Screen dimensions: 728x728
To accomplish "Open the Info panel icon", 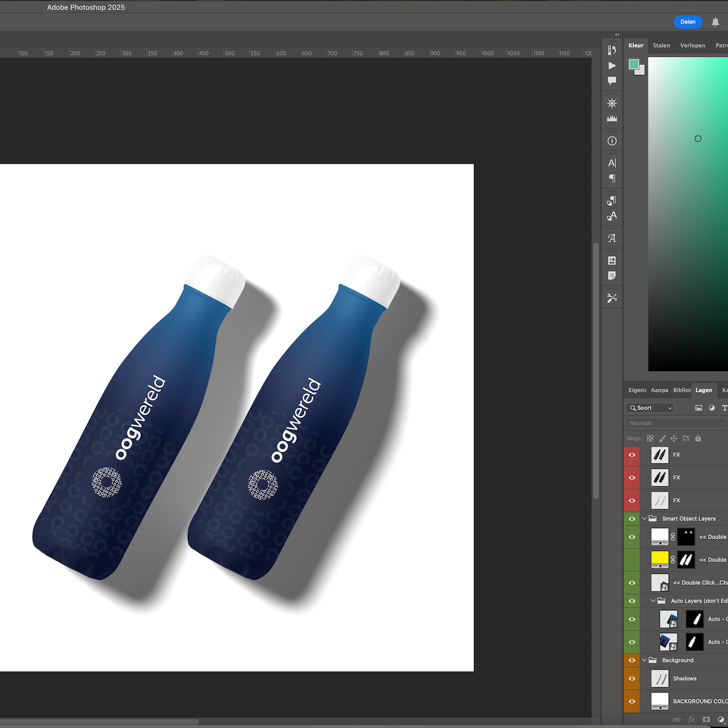I will (612, 141).
